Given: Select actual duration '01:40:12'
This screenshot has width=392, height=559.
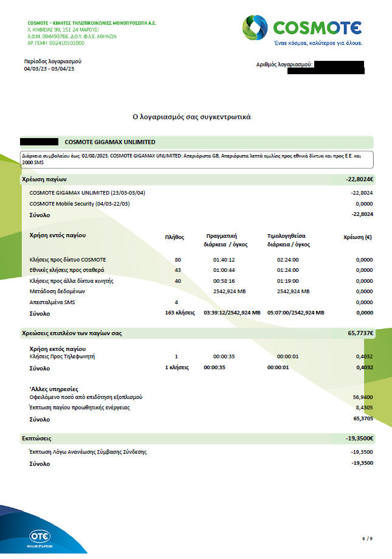Looking at the screenshot, I should [224, 260].
